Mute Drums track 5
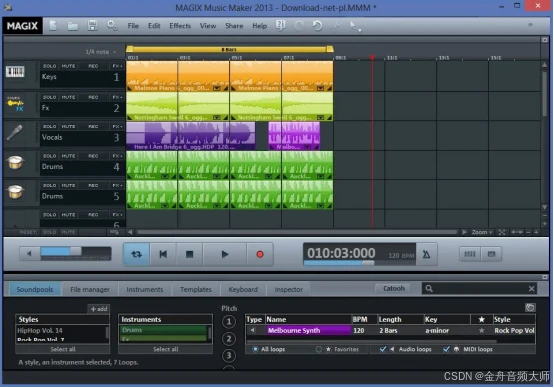Image resolution: width=554 pixels, height=388 pixels. [68, 186]
